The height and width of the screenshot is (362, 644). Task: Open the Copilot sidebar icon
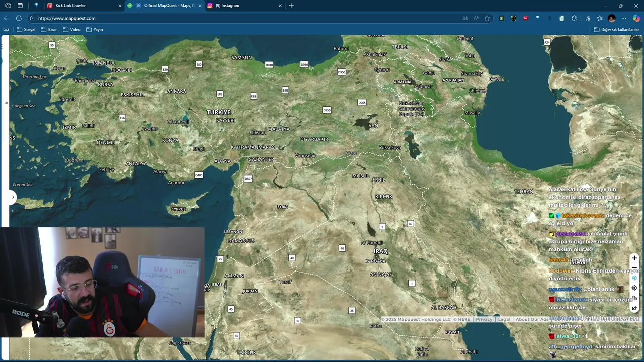[636, 18]
